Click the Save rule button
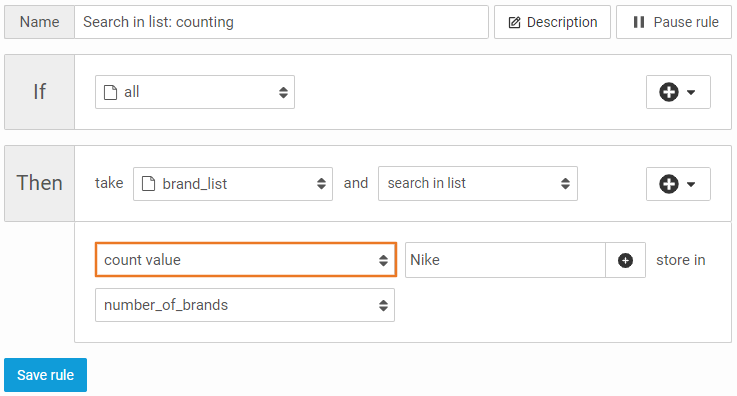The image size is (737, 396). [x=46, y=375]
